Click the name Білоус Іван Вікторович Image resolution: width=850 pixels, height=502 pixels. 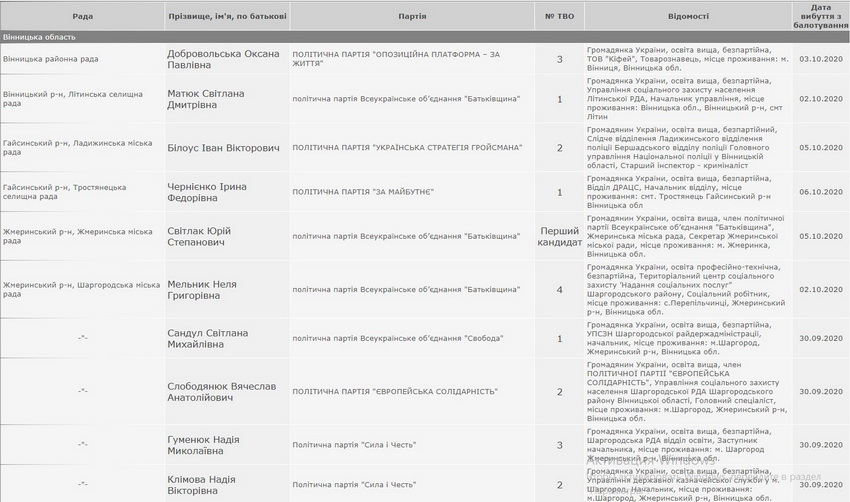223,148
